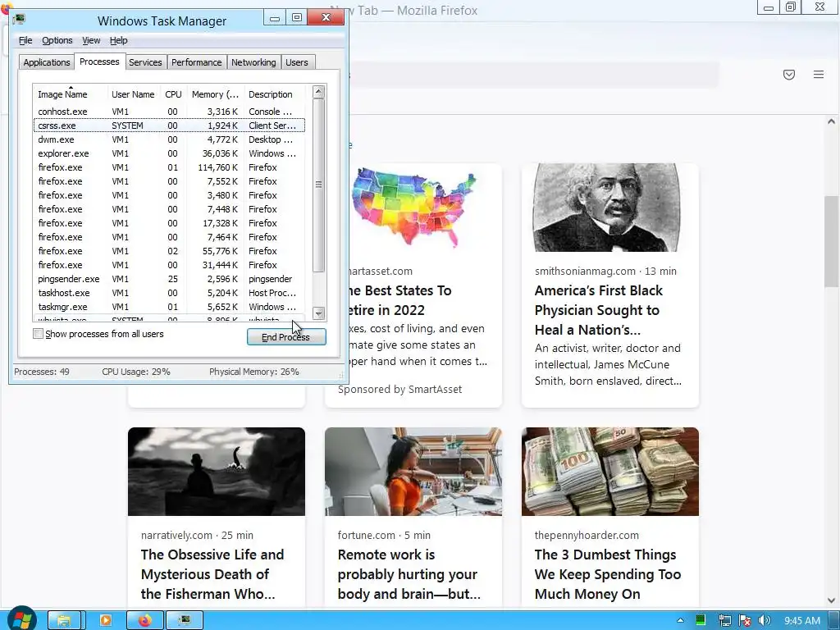The height and width of the screenshot is (630, 840).
Task: Click the Show desktop strip in the taskbar
Action: coord(836,620)
